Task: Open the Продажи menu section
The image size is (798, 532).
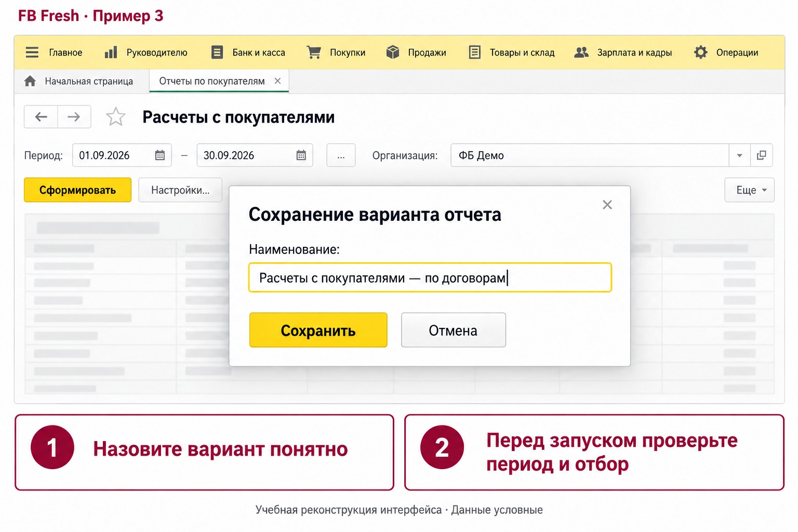Action: point(427,52)
